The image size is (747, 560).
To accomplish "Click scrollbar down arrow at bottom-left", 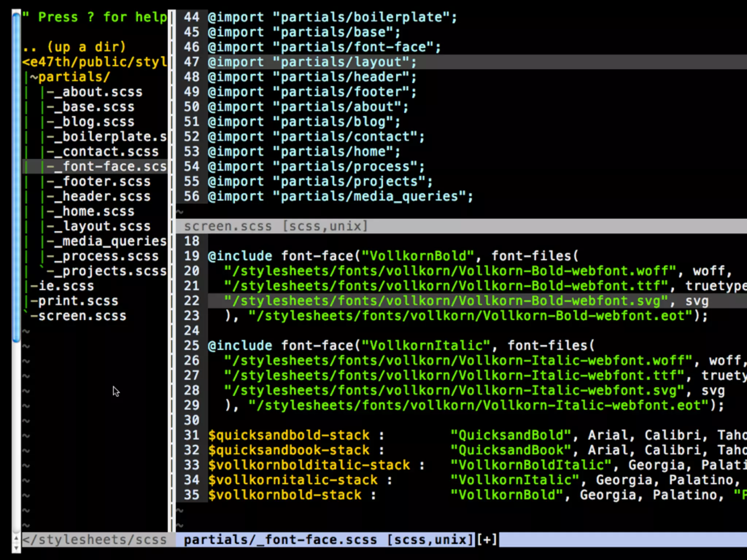I will point(16,548).
